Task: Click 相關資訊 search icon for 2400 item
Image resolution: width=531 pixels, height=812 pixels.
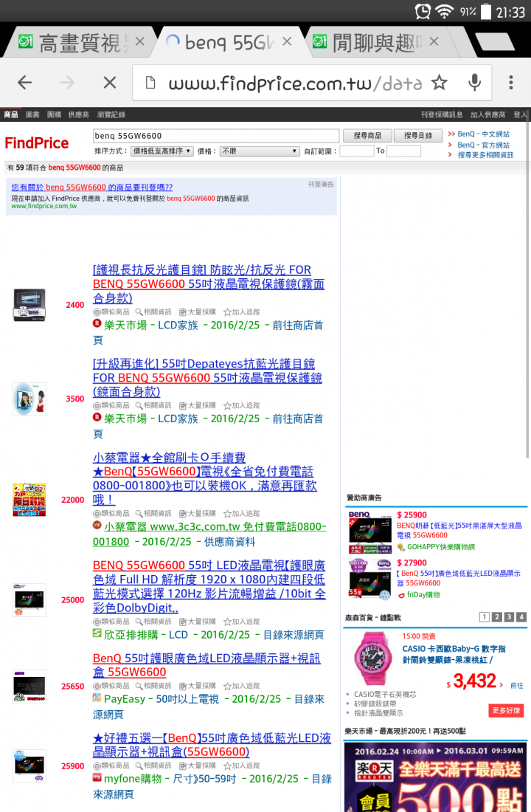Action: [153, 312]
